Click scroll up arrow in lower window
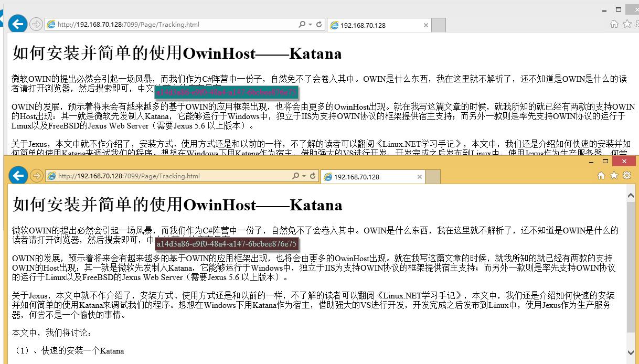Viewport: 639px width, 364px height. click(x=631, y=195)
